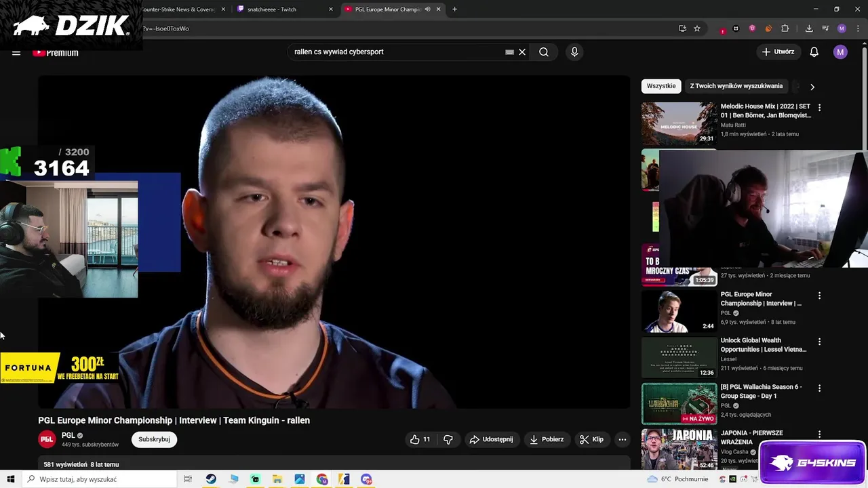Select Z Twoich wyników wyszukiwania chip
The image size is (868, 488).
click(x=736, y=86)
